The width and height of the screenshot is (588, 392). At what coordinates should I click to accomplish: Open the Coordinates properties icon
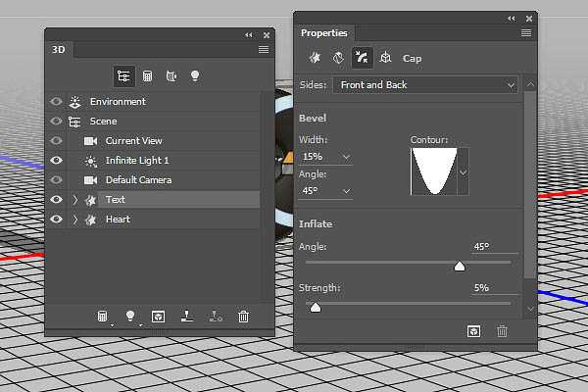coord(385,58)
